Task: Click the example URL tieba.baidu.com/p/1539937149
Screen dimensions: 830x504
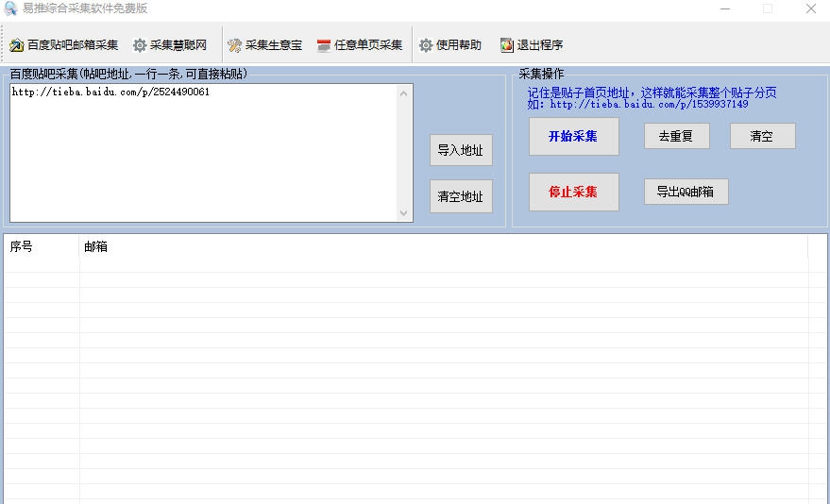Action: pos(649,104)
